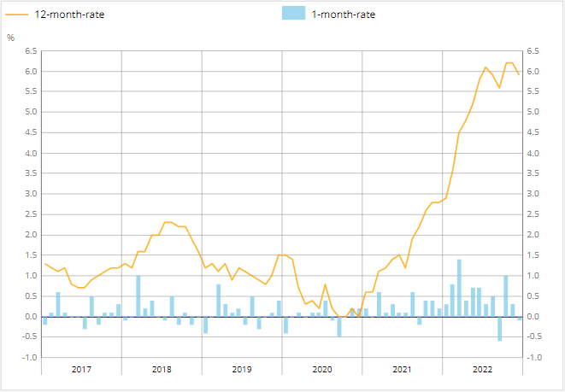Click the left axis 6.5 label

[30, 50]
